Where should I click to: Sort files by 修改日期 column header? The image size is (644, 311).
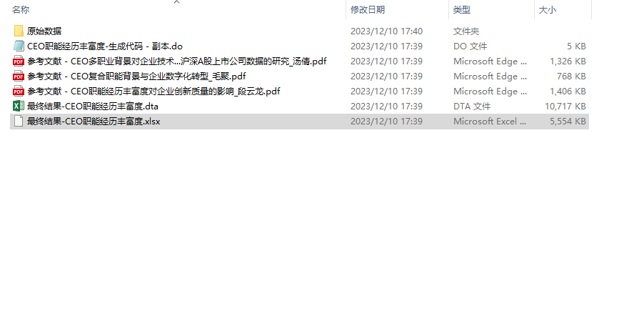(x=368, y=9)
